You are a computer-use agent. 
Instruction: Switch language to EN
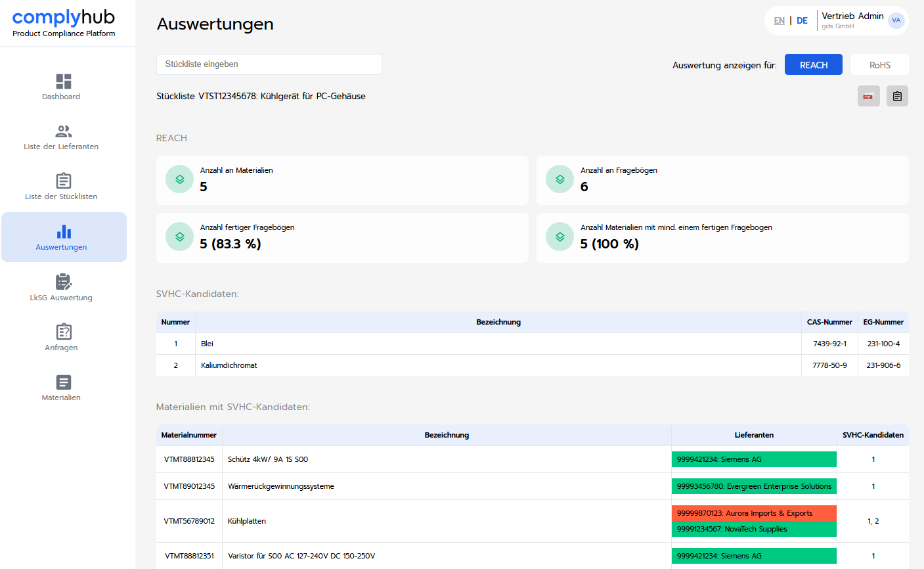tap(780, 20)
